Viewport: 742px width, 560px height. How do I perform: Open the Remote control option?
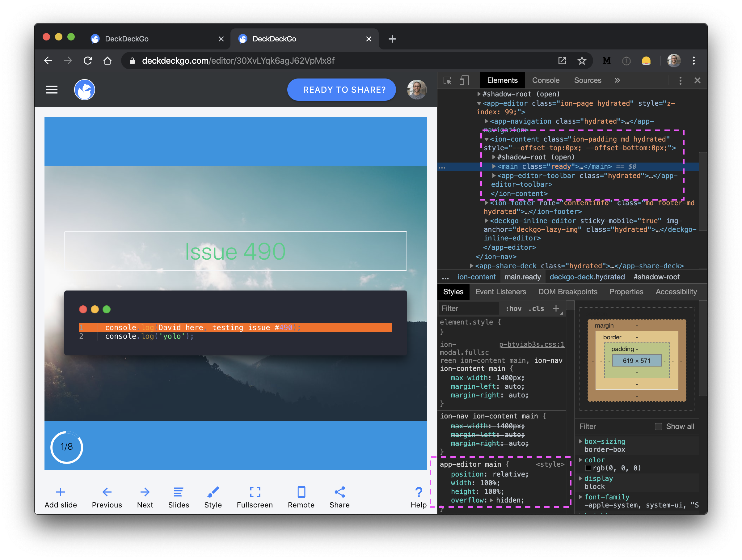pyautogui.click(x=301, y=492)
